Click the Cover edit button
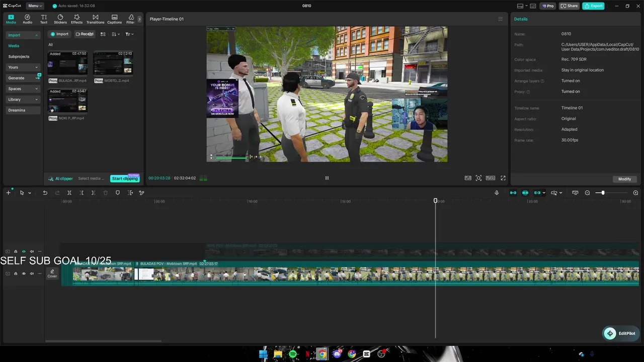 point(52,274)
